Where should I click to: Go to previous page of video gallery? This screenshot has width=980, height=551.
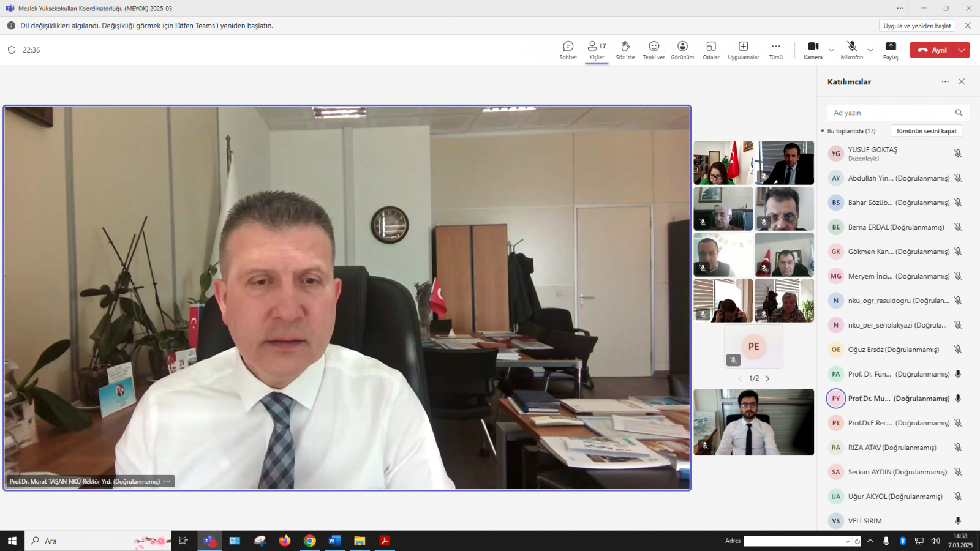(x=740, y=378)
